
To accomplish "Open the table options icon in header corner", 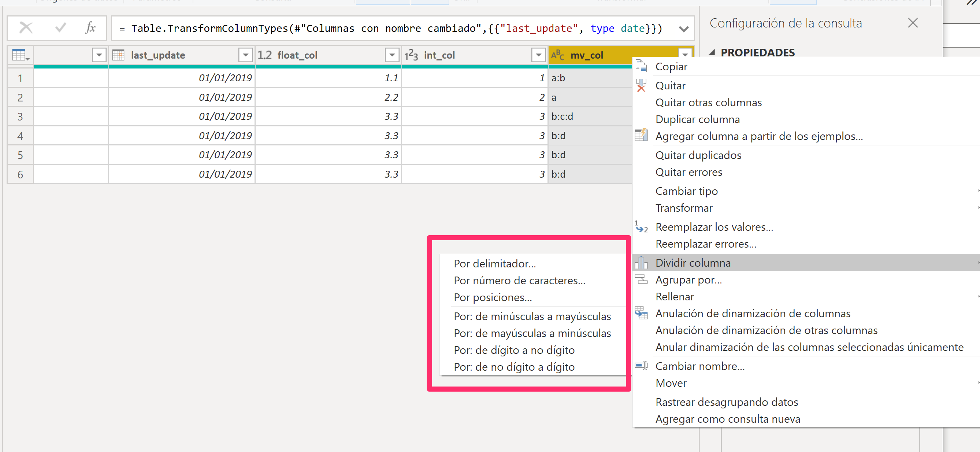I will (21, 55).
